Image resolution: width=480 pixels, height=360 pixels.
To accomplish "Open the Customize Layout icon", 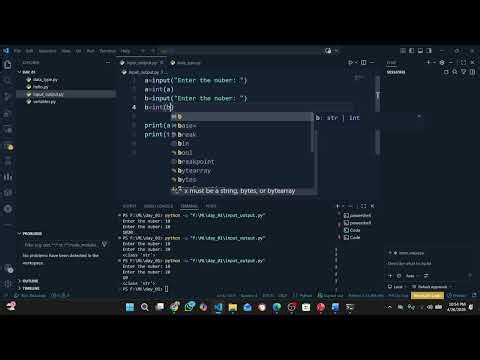I will pos(403,51).
